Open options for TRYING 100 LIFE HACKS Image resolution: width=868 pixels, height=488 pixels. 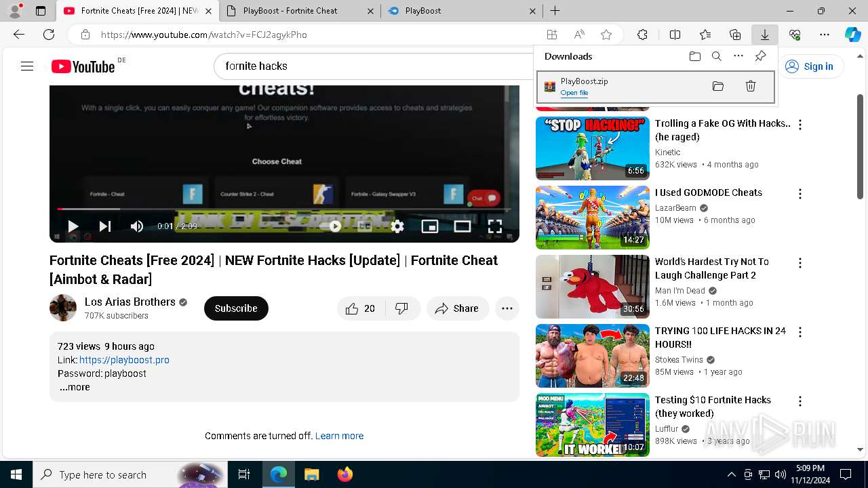(x=800, y=332)
